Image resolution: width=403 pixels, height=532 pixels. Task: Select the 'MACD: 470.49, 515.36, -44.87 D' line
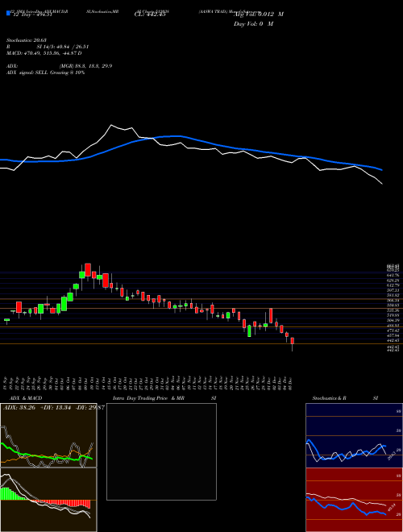pyautogui.click(x=44, y=53)
